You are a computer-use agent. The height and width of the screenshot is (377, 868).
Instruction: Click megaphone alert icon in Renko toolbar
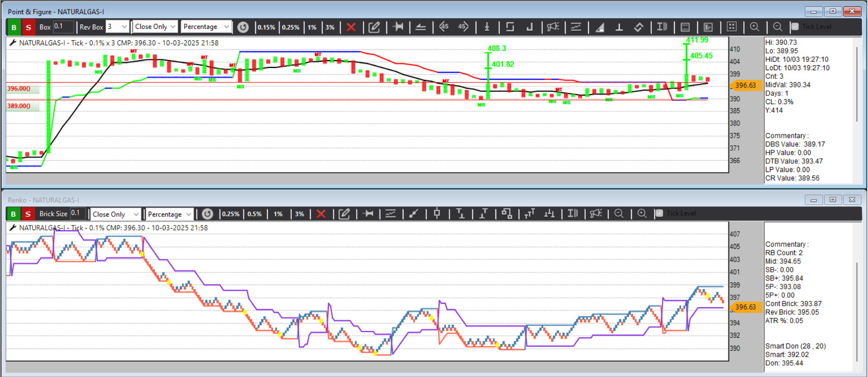[x=596, y=213]
